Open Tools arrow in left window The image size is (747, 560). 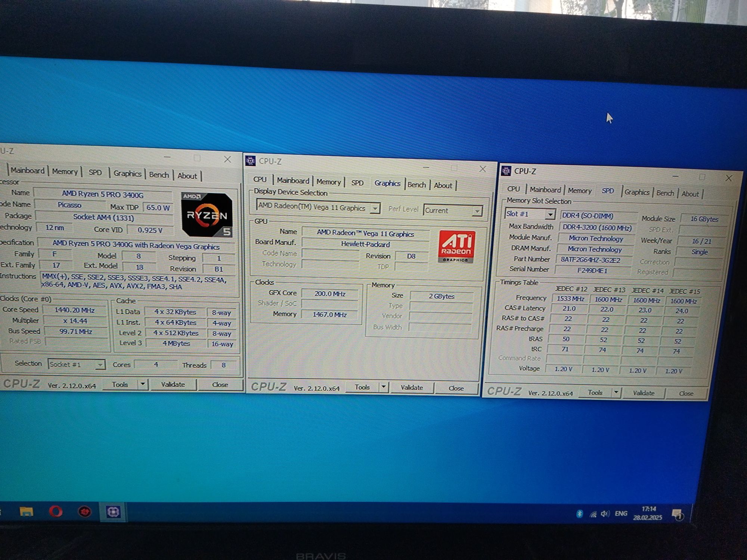point(143,384)
